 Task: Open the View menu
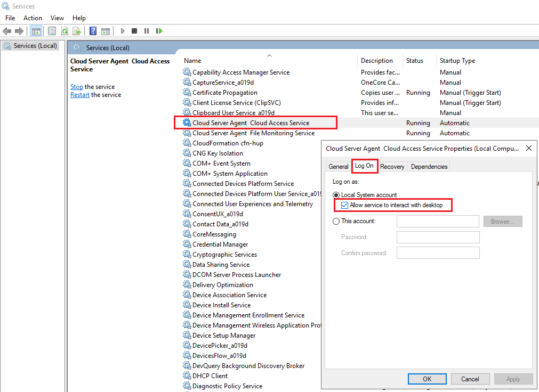pos(57,18)
